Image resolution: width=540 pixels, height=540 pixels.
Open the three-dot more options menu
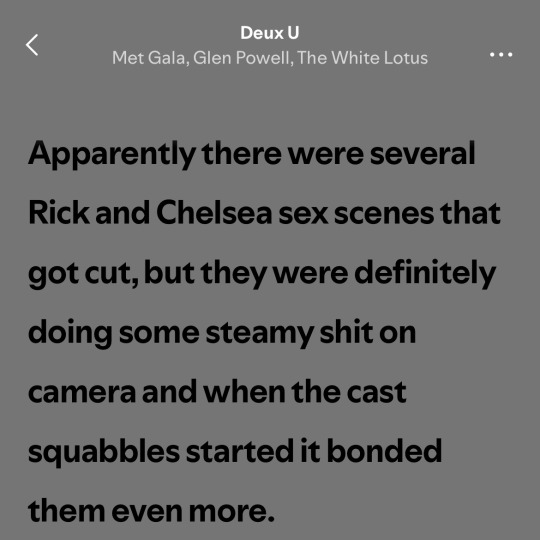501,54
